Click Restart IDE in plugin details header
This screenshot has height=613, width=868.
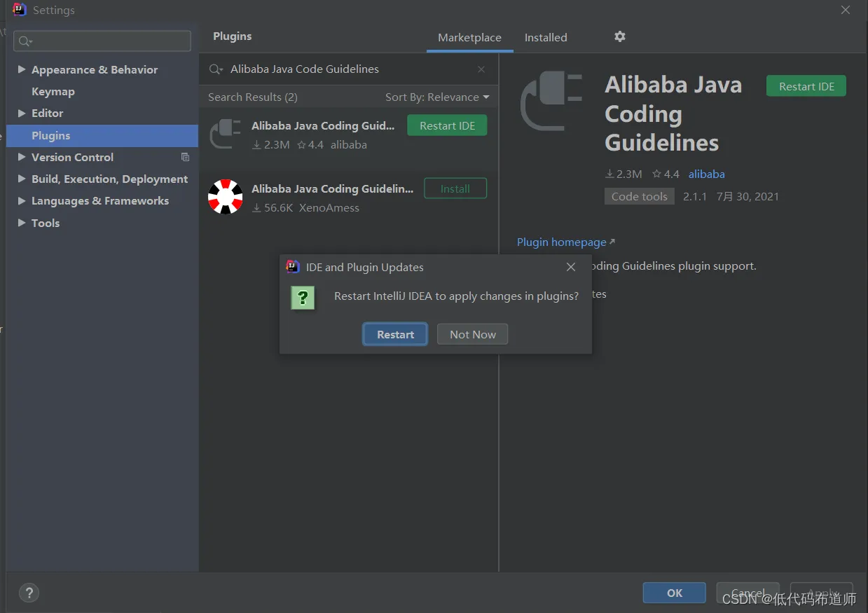point(806,86)
